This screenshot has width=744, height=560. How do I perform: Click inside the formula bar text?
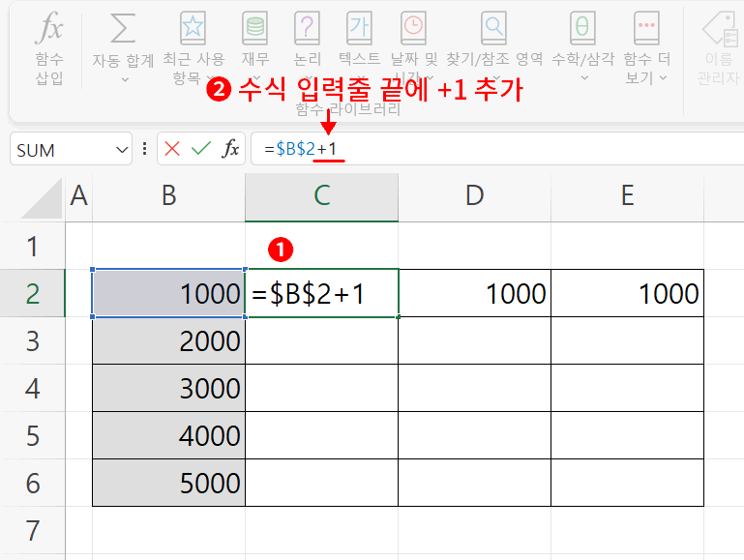click(300, 149)
